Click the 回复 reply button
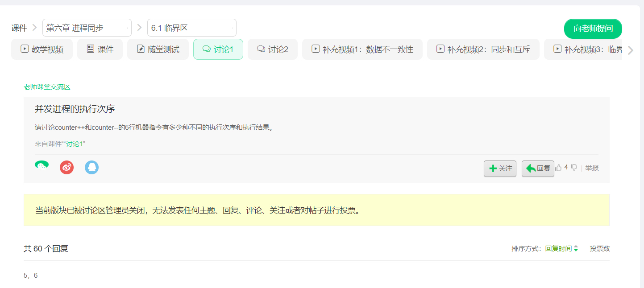Viewport: 644px width, 288px height. pos(538,169)
